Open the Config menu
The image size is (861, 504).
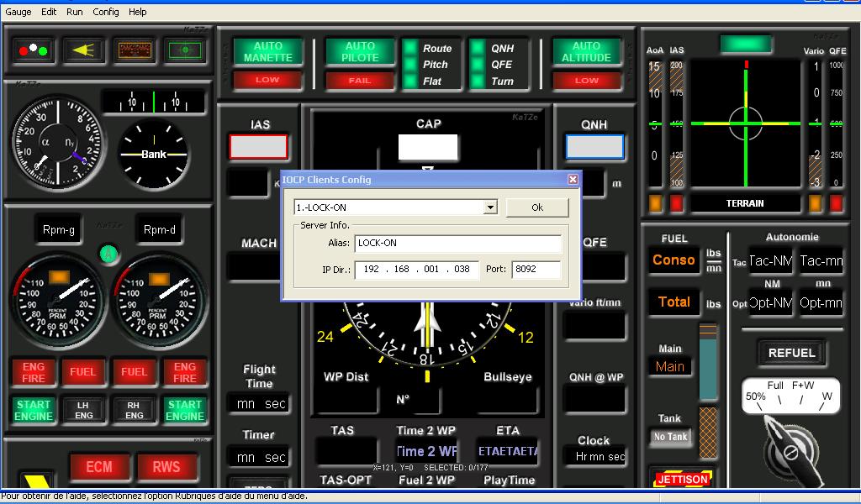pyautogui.click(x=106, y=12)
